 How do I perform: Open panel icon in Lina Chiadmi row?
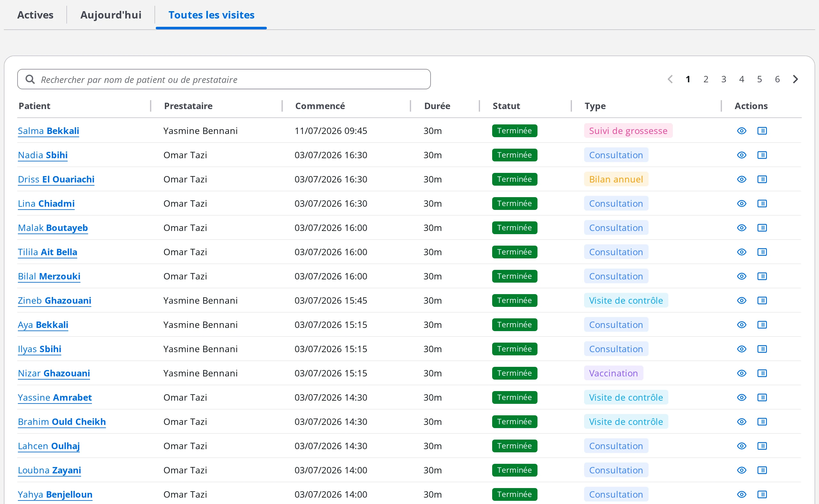point(762,203)
